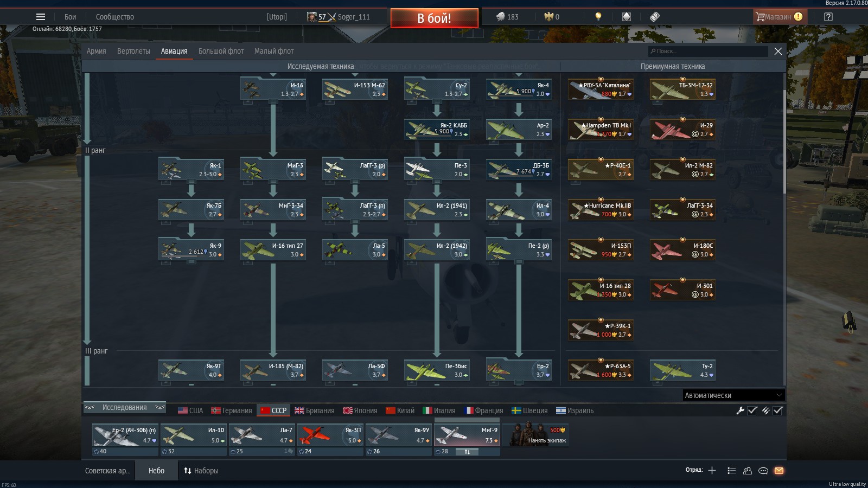Select the premium Hampden TB Mk.I
The image size is (868, 488).
(601, 129)
